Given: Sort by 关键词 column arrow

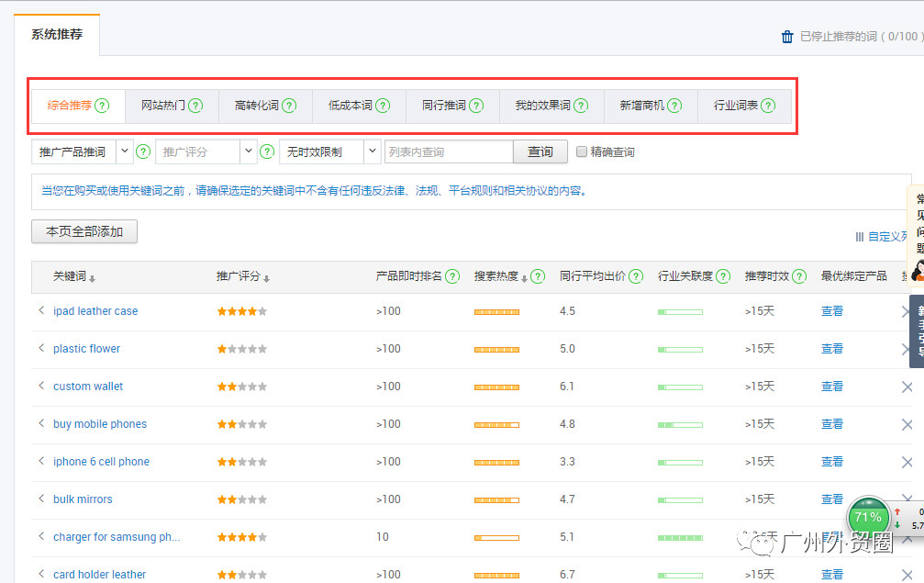Looking at the screenshot, I should point(92,279).
